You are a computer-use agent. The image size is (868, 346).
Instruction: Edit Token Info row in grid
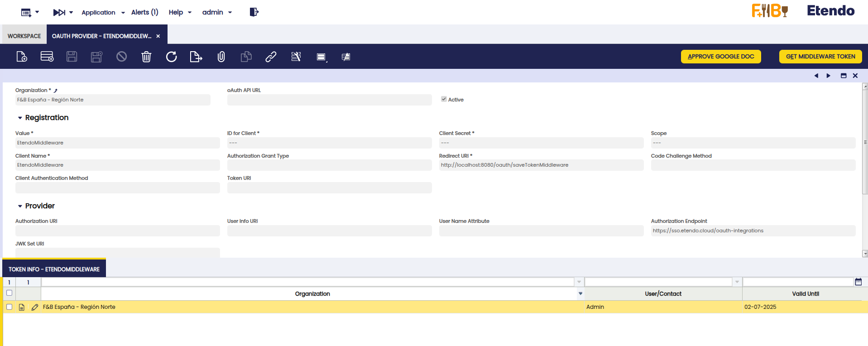pyautogui.click(x=35, y=307)
